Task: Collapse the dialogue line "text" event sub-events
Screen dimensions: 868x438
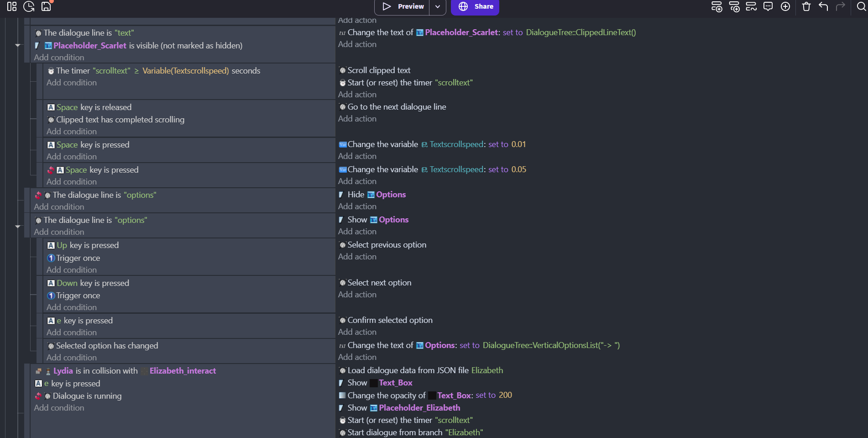Action: click(x=18, y=45)
